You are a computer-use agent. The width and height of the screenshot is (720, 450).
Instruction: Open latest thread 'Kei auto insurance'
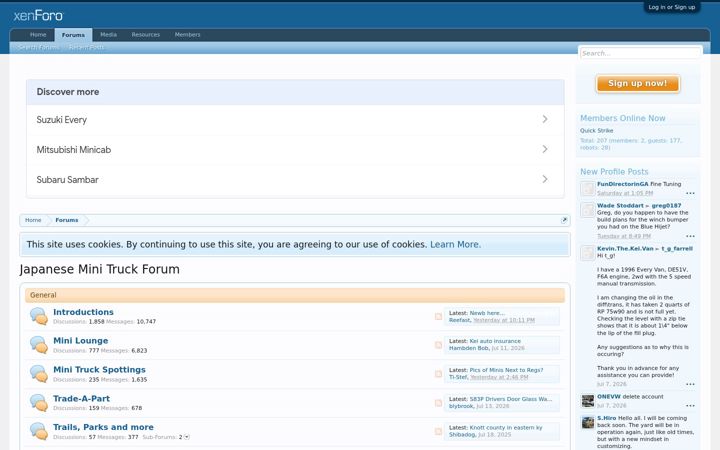[495, 341]
